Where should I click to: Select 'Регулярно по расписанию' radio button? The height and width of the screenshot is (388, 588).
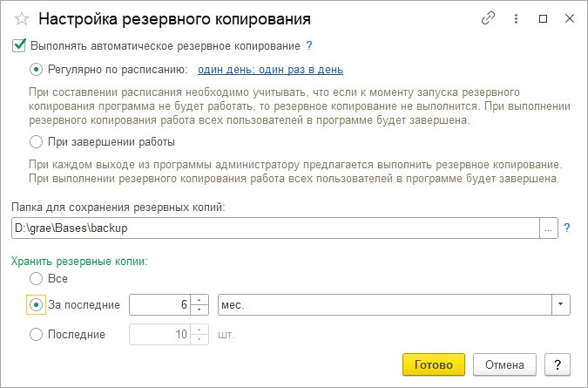36,70
